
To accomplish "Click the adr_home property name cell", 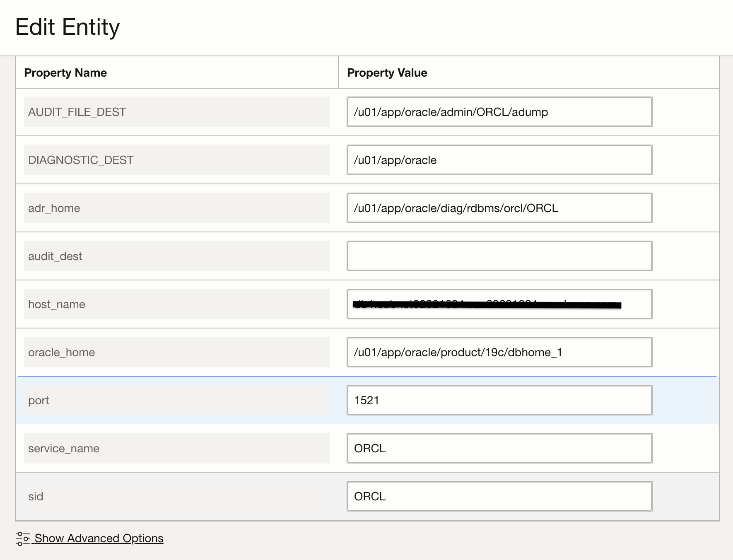I will pyautogui.click(x=176, y=208).
